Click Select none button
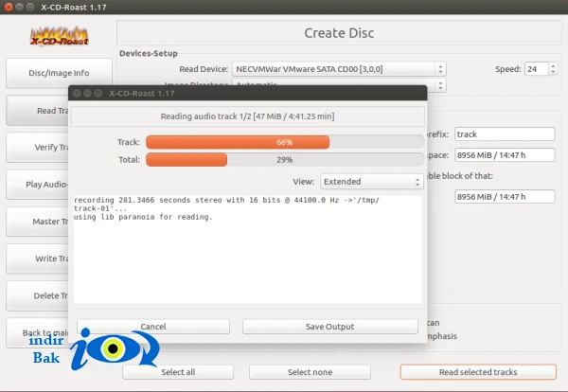 click(310, 372)
